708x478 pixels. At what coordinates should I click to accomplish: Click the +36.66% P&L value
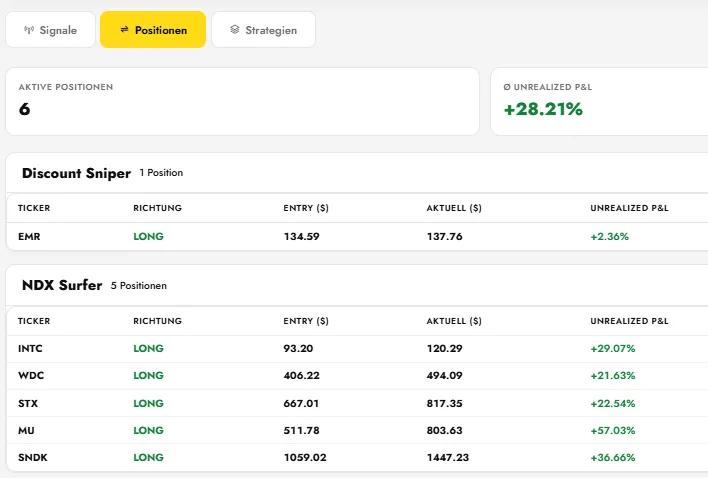[613, 458]
